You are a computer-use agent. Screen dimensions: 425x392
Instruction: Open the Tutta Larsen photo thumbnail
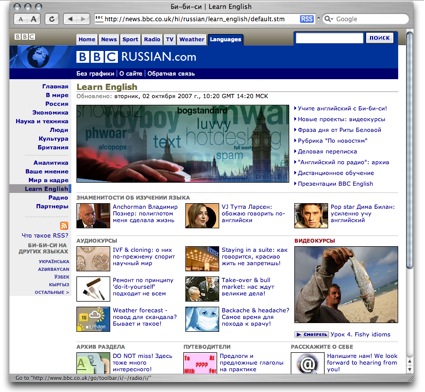(202, 216)
